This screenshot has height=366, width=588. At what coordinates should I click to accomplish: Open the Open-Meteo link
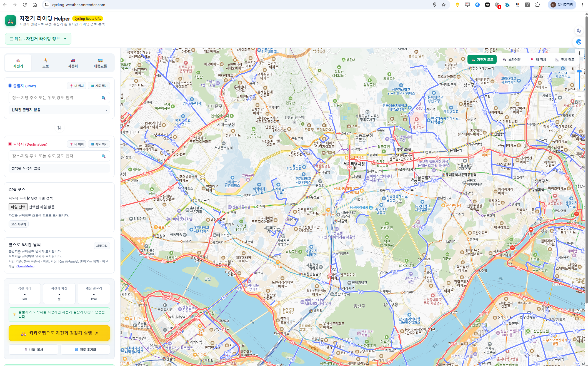coord(25,266)
